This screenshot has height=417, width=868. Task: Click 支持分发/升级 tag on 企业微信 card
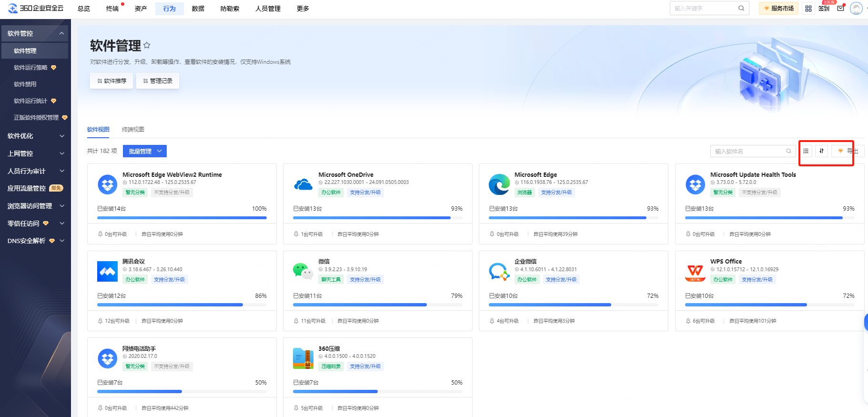click(561, 280)
